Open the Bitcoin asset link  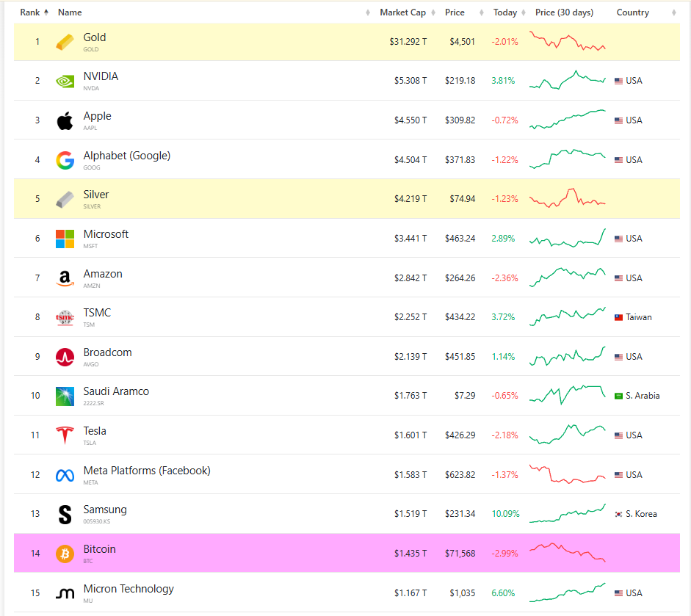coord(100,549)
